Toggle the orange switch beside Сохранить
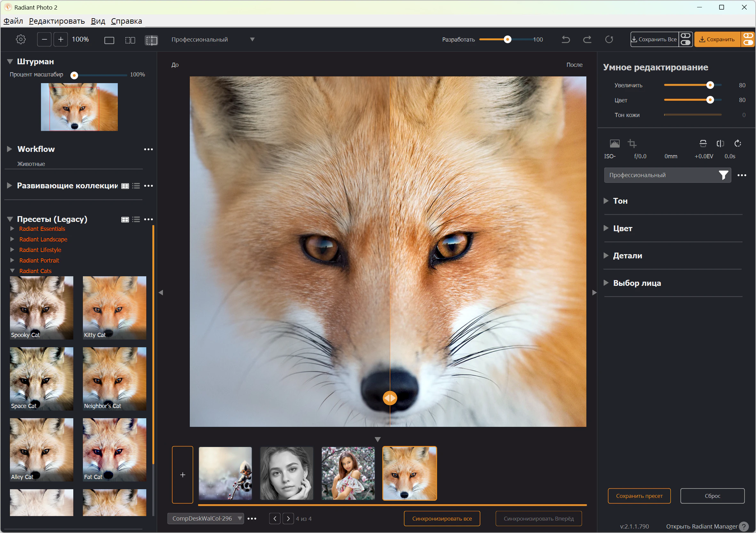Screen dimensions: 756x533 tap(748, 39)
